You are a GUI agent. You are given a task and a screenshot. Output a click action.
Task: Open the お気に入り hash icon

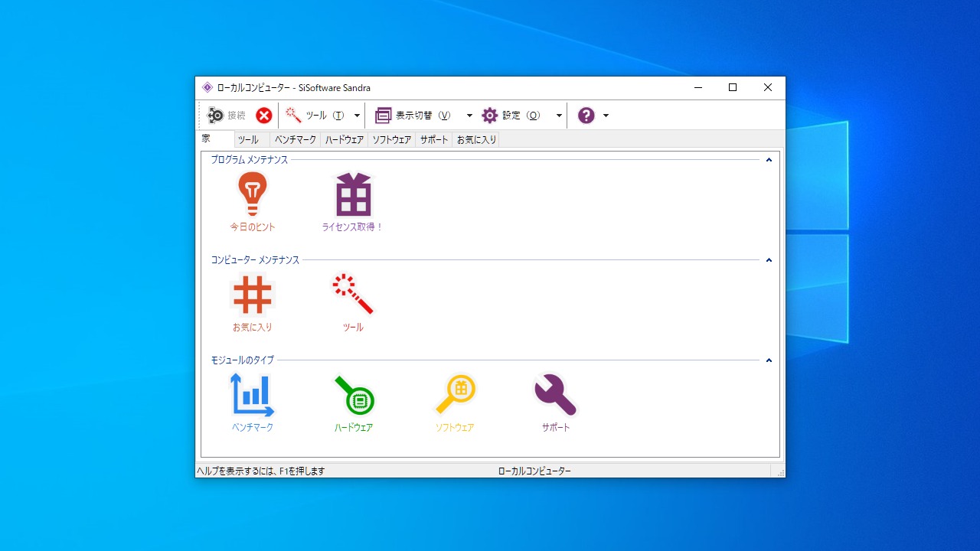[x=253, y=295]
